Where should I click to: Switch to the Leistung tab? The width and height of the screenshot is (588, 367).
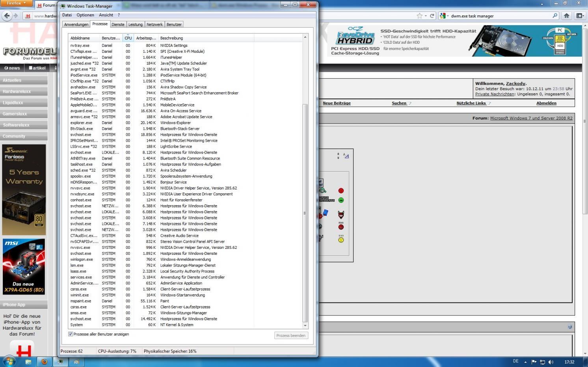click(x=135, y=24)
